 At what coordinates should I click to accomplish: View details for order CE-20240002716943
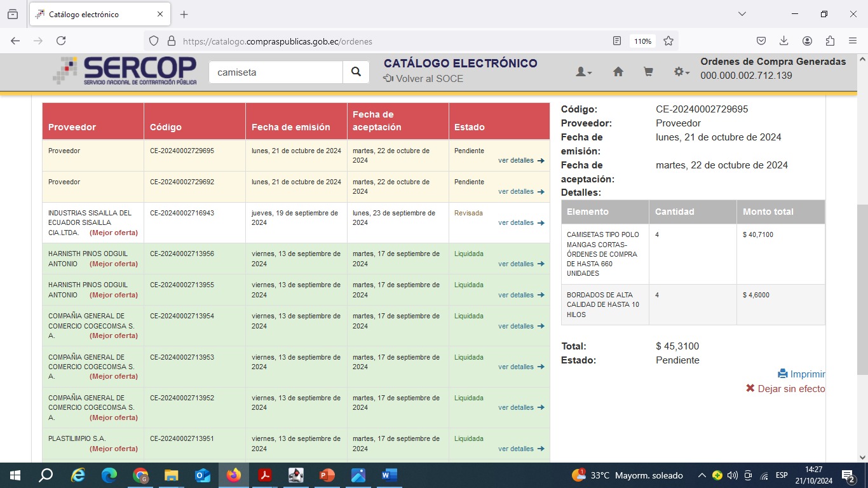click(x=521, y=223)
